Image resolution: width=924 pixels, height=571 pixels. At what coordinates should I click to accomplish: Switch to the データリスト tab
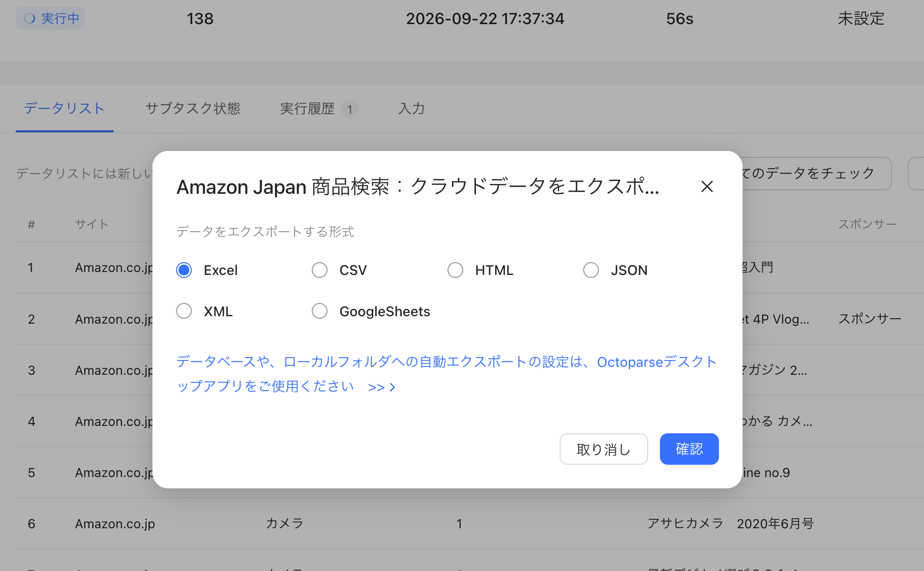(x=64, y=108)
